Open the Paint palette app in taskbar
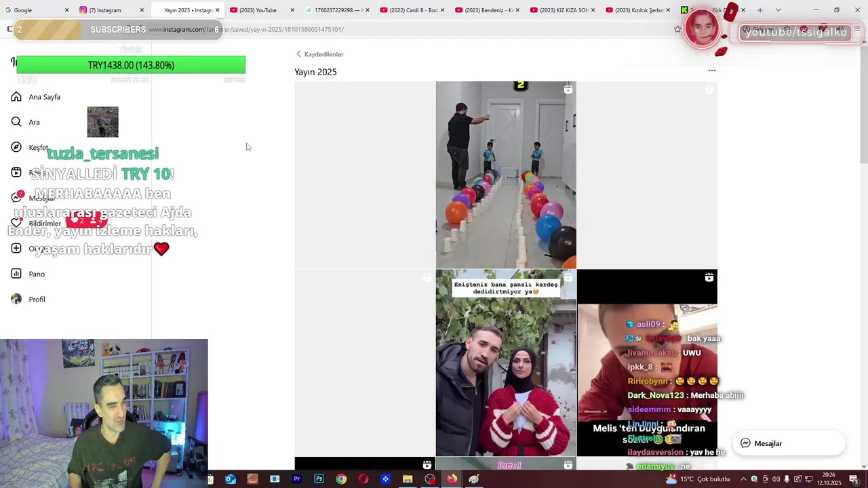868x488 pixels. 474,479
